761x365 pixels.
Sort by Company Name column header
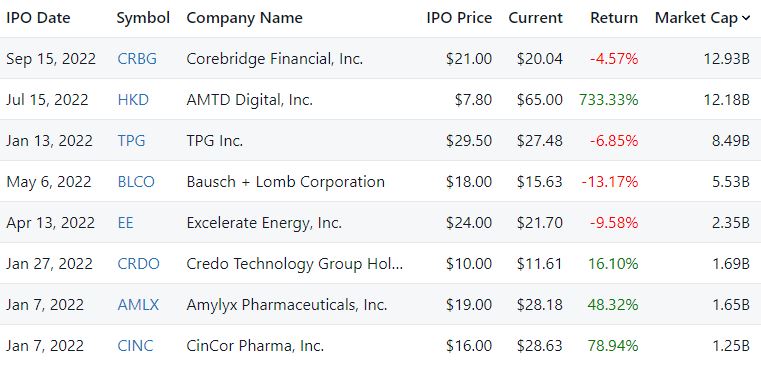[x=244, y=18]
